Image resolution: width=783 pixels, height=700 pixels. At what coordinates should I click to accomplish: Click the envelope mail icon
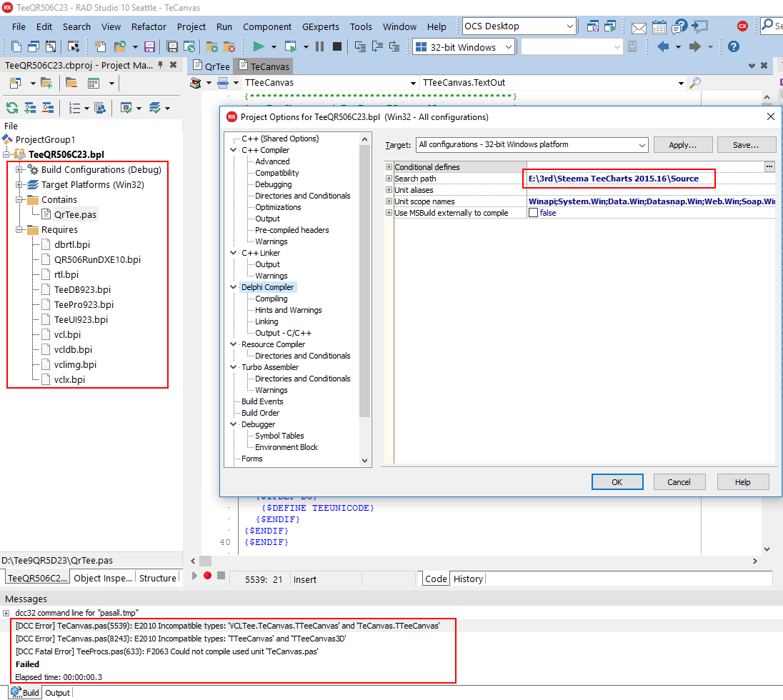pyautogui.click(x=638, y=27)
